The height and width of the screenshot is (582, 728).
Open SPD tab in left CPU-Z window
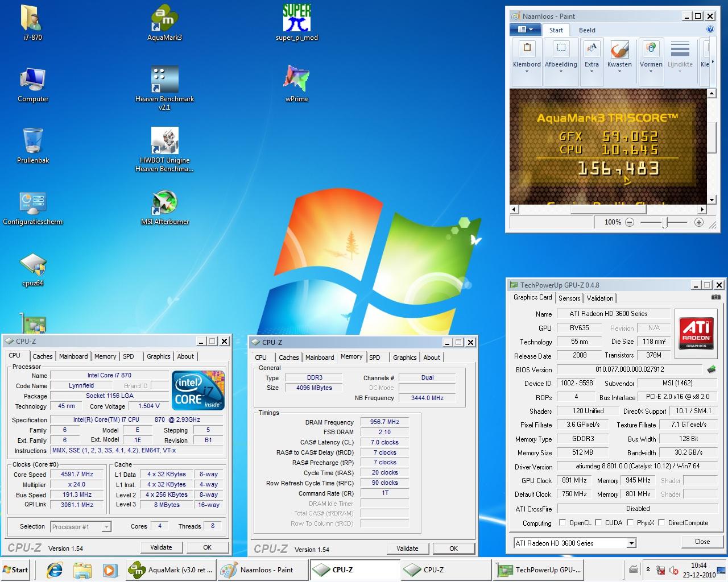(x=129, y=356)
